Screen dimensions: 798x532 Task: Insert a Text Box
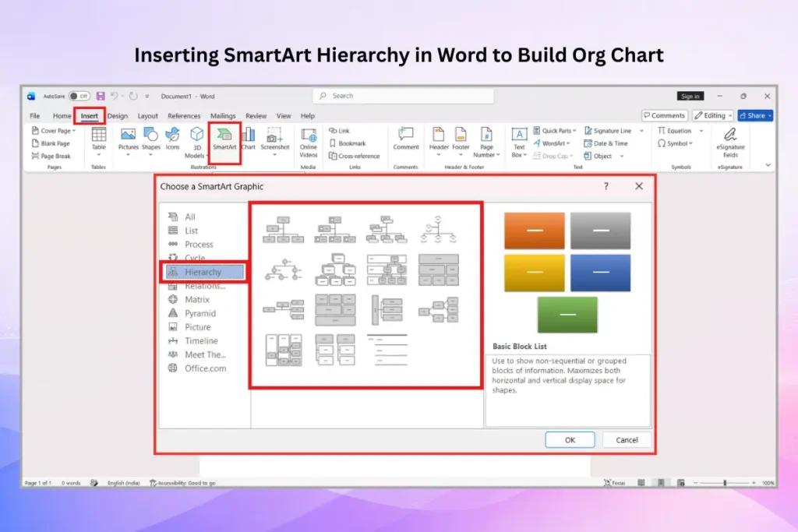tap(518, 143)
